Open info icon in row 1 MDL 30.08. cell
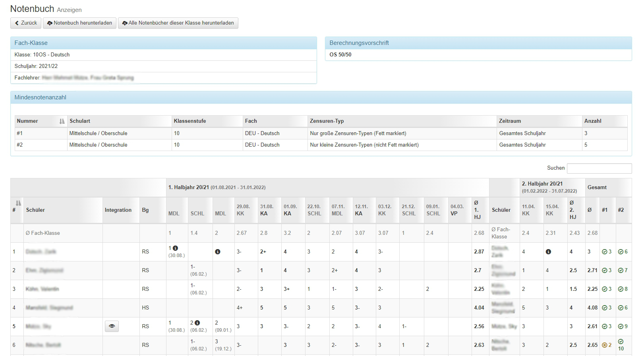Screen dimensions: 644x356 click(x=175, y=248)
